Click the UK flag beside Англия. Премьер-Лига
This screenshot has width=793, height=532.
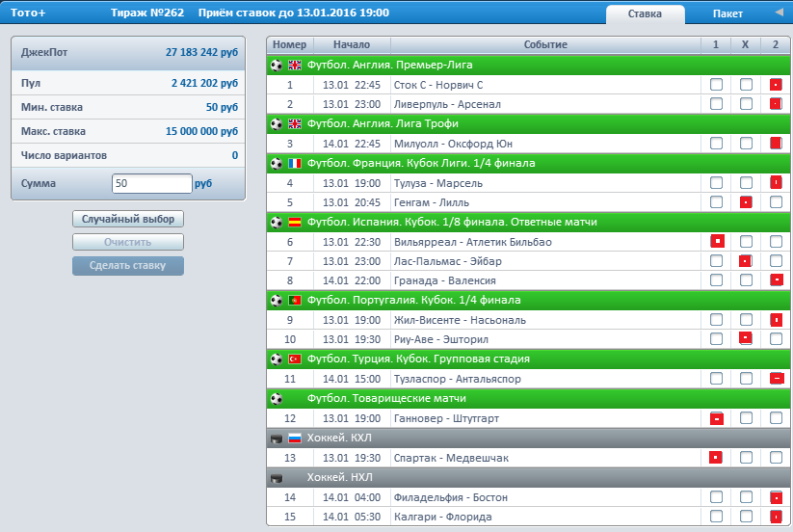coord(294,66)
